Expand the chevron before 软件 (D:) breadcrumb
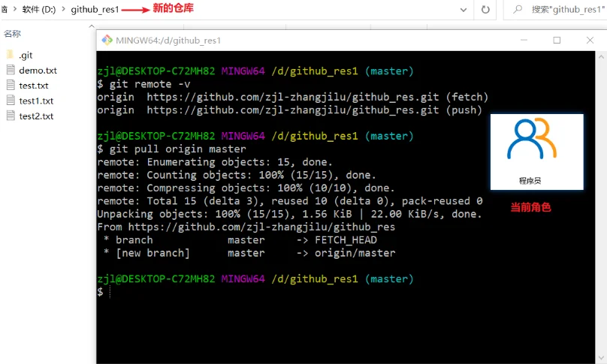 [14, 10]
